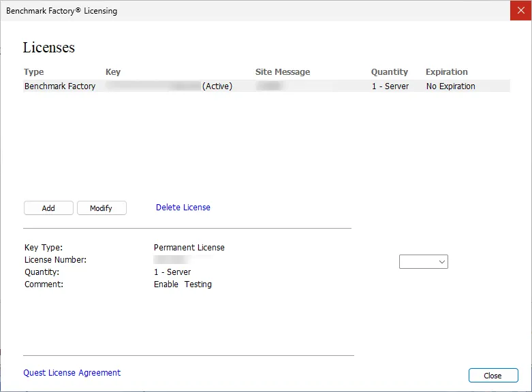Screen dimensions: 532x392
Task: Open the Quest License Agreement link
Action: (72, 373)
